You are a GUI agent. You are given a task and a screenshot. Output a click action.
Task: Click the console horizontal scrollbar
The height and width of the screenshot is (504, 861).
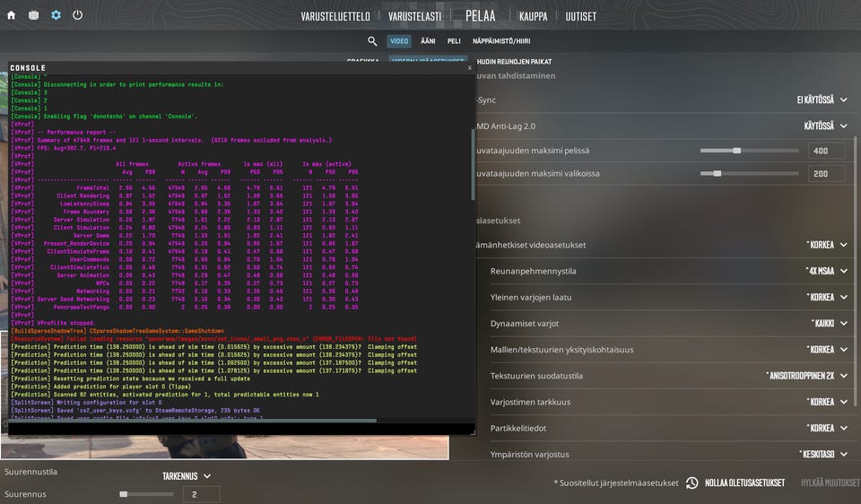(x=192, y=421)
